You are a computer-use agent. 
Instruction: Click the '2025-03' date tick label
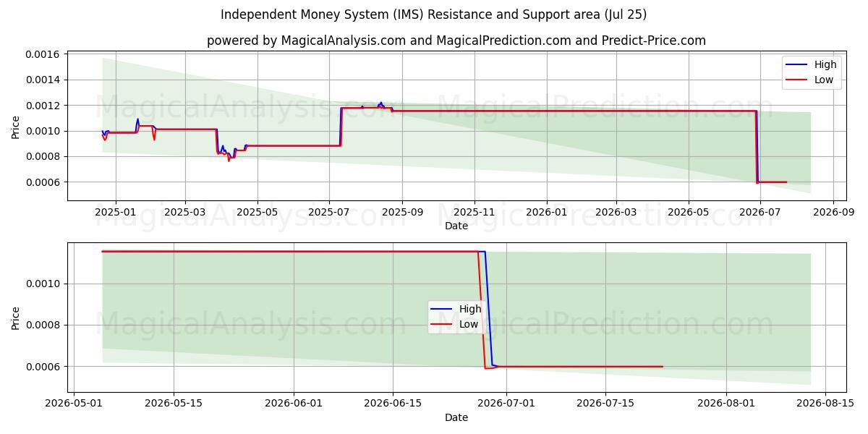[x=185, y=213]
